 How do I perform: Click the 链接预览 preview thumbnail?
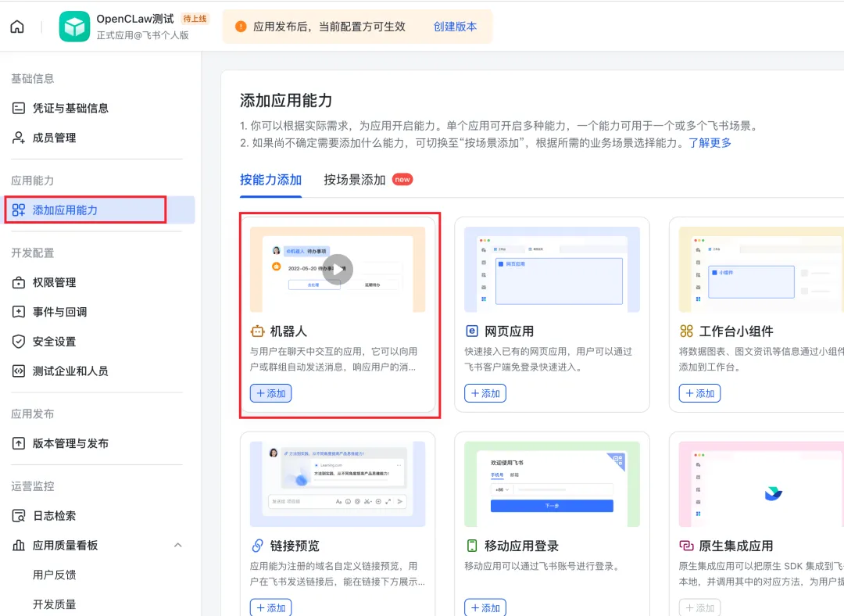coord(338,484)
